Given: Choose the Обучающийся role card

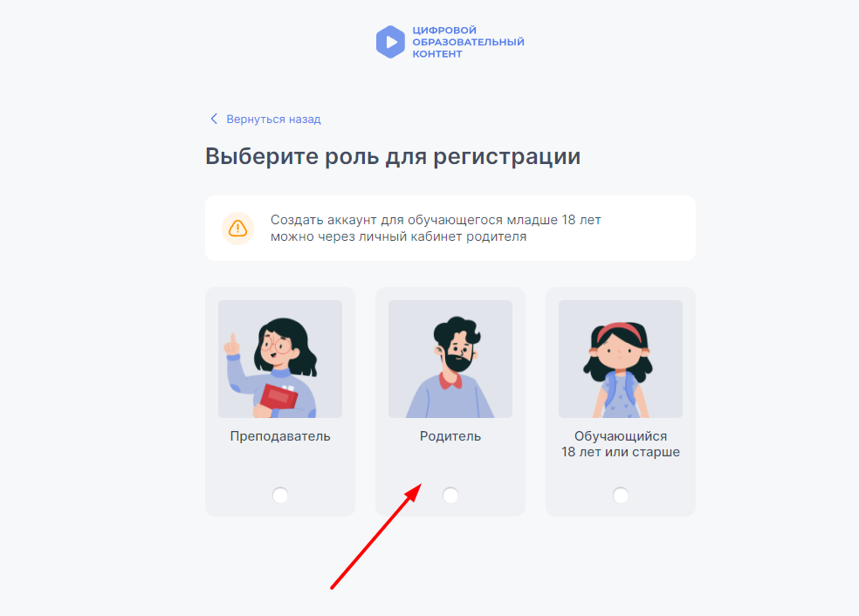Looking at the screenshot, I should point(621,401).
